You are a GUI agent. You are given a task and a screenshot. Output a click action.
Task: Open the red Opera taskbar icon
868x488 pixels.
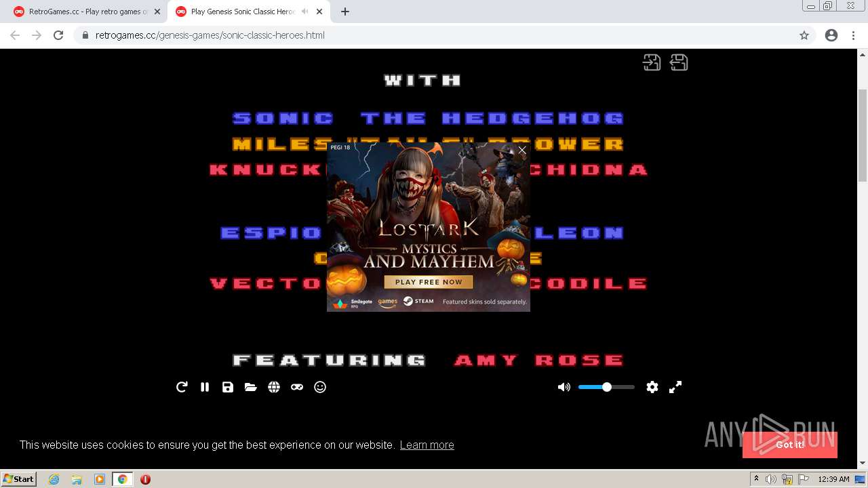(x=145, y=479)
